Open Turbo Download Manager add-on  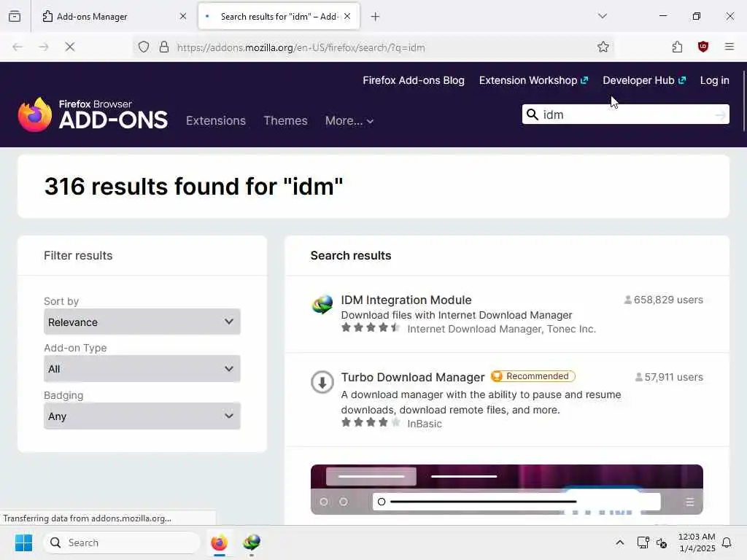(413, 377)
